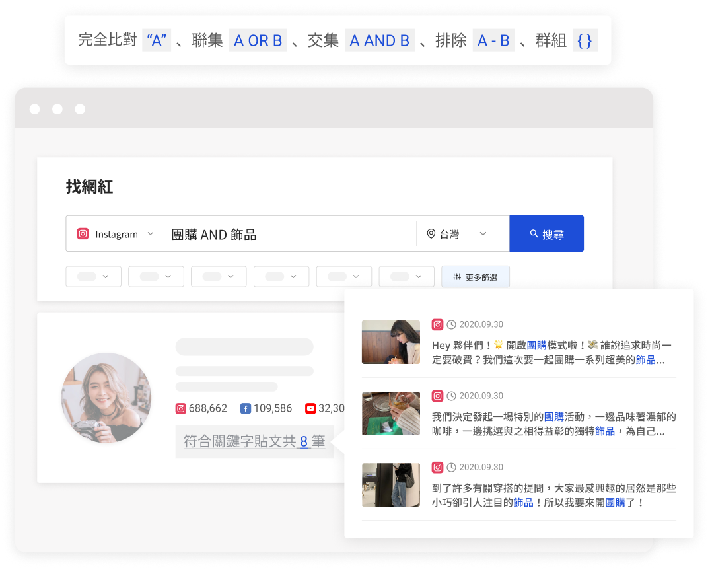Screen dimensions: 710x588
Task: Click the { } group syntax chip
Action: (x=585, y=40)
